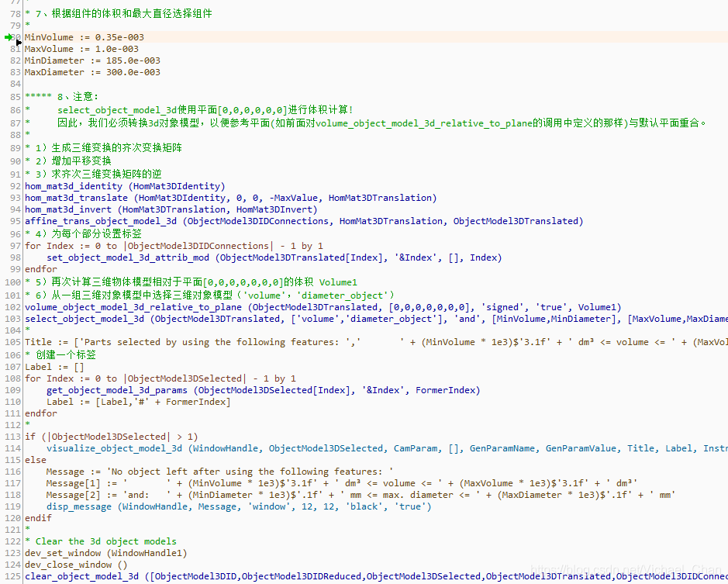Click the 'dev_set_window (WindowHandle1)' line
Viewport: 728px width, 584px height.
(x=106, y=553)
